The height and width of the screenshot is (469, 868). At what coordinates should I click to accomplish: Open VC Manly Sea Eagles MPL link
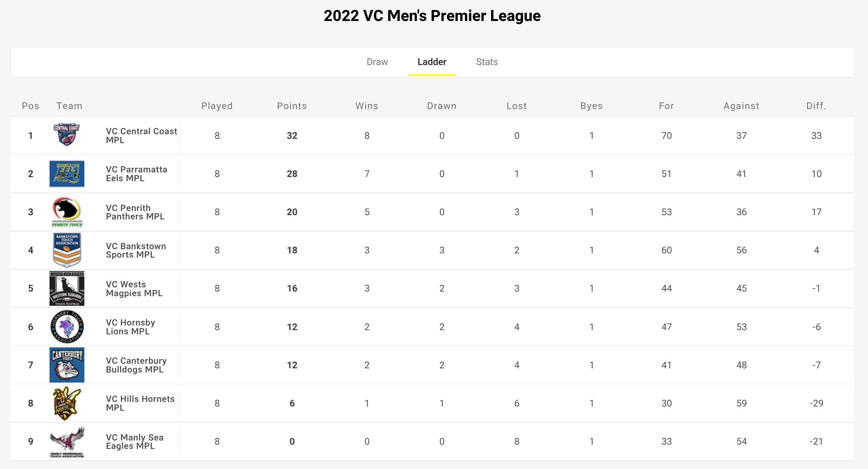134,441
